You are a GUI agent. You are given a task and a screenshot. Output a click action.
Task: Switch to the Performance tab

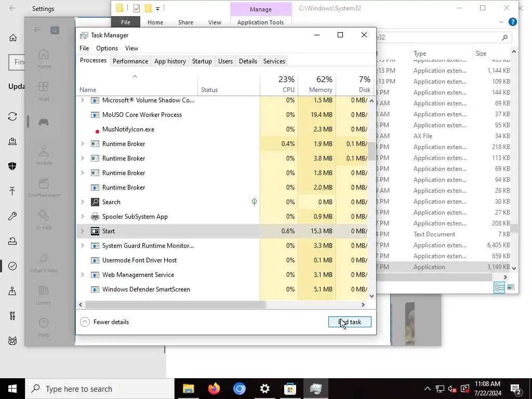click(x=130, y=61)
